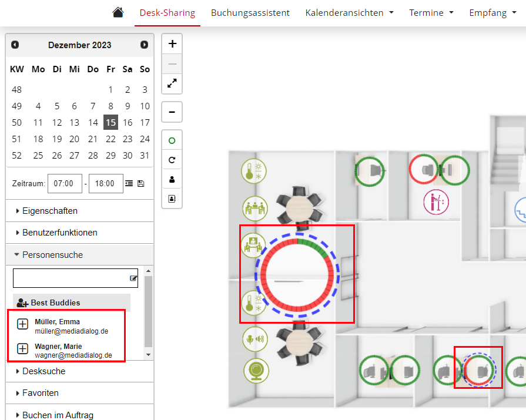
Task: Click the person icon map tool
Action: (172, 179)
